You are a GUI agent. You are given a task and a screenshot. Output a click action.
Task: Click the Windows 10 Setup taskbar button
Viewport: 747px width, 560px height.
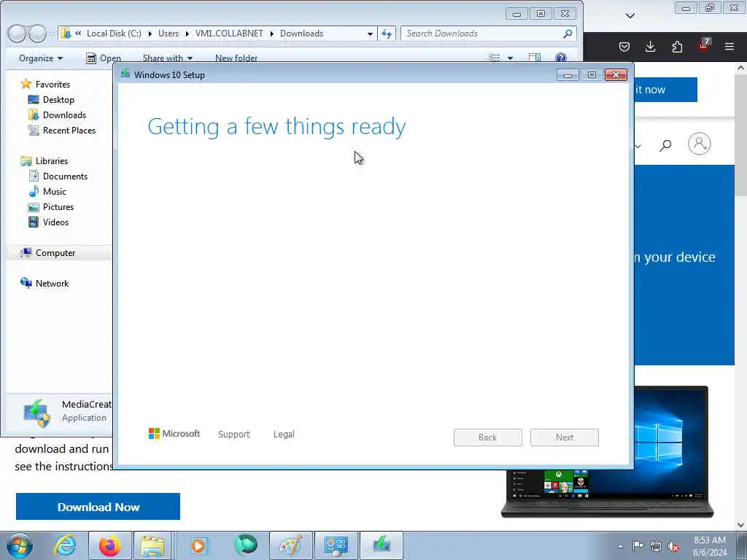coord(381,545)
